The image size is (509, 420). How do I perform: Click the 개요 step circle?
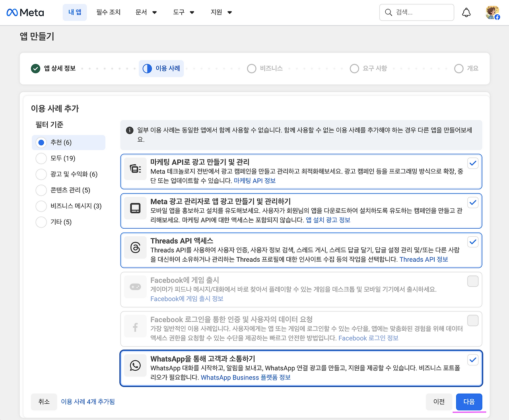[458, 68]
